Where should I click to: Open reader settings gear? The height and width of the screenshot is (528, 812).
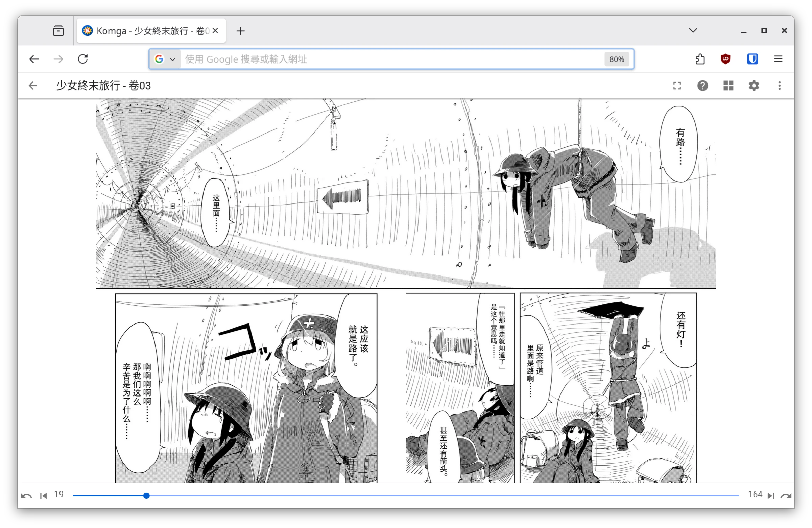point(754,86)
